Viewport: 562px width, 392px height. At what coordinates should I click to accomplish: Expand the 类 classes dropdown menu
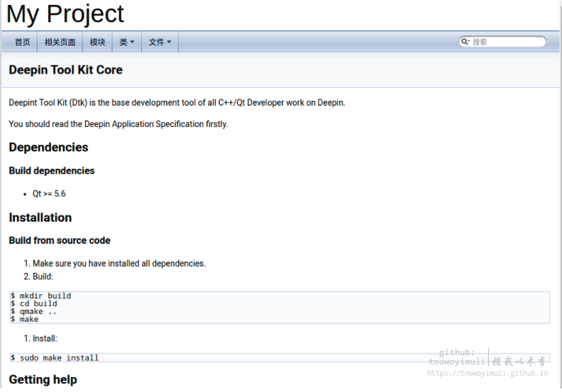point(127,42)
